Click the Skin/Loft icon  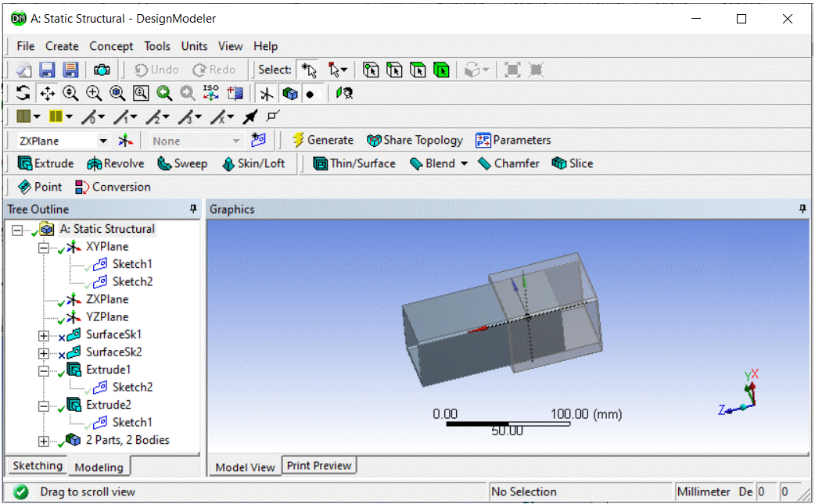click(228, 164)
